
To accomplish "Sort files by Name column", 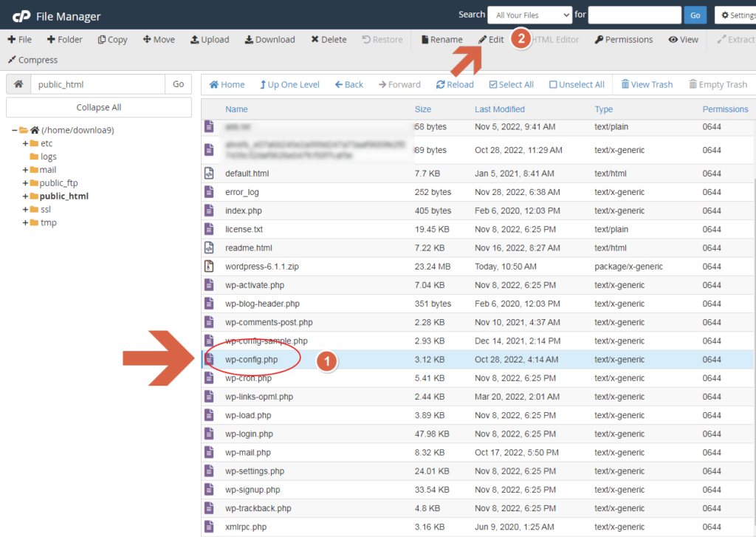I will pyautogui.click(x=236, y=109).
